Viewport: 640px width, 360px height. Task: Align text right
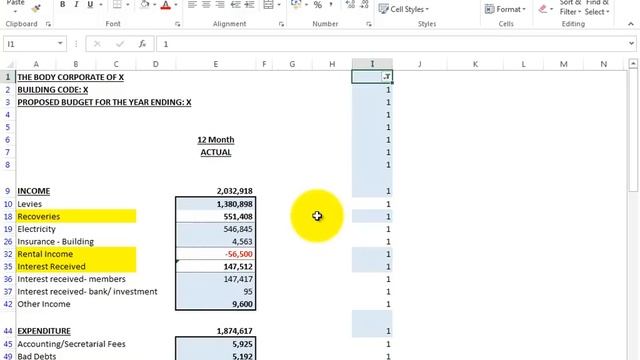(220, 4)
